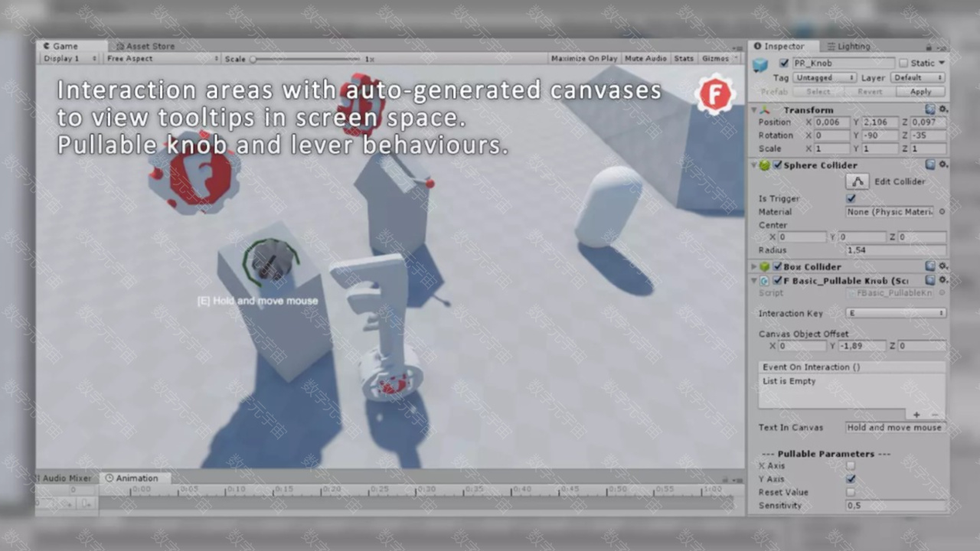Click the prefab Apply button

(920, 91)
